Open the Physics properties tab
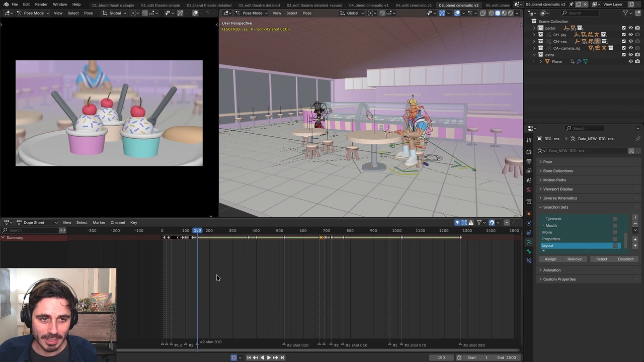This screenshot has height=362, width=644. (x=529, y=223)
